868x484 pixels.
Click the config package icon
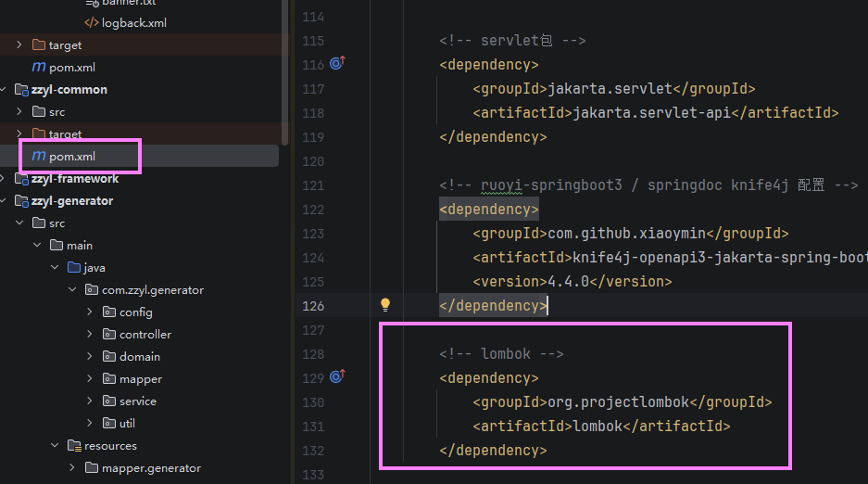coord(109,312)
